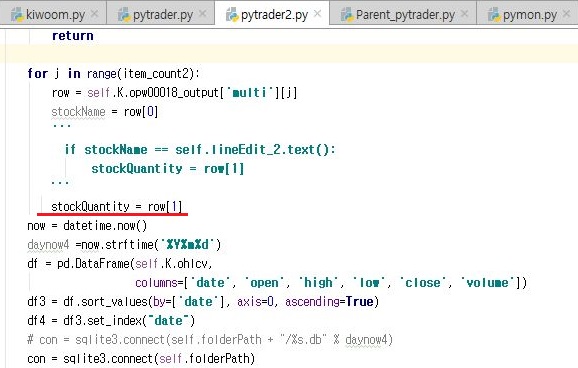Click the underlined stockName variable
This screenshot has width=578, height=368.
click(x=79, y=112)
